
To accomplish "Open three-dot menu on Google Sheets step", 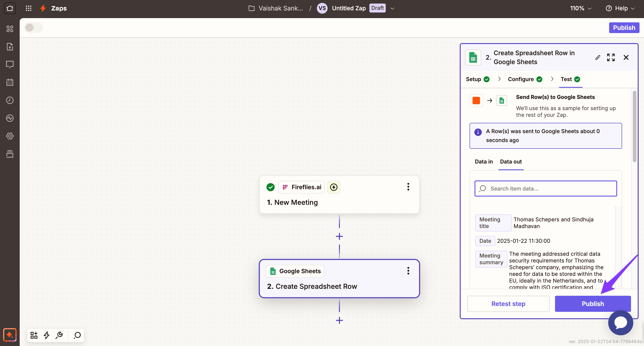I will pyautogui.click(x=408, y=271).
